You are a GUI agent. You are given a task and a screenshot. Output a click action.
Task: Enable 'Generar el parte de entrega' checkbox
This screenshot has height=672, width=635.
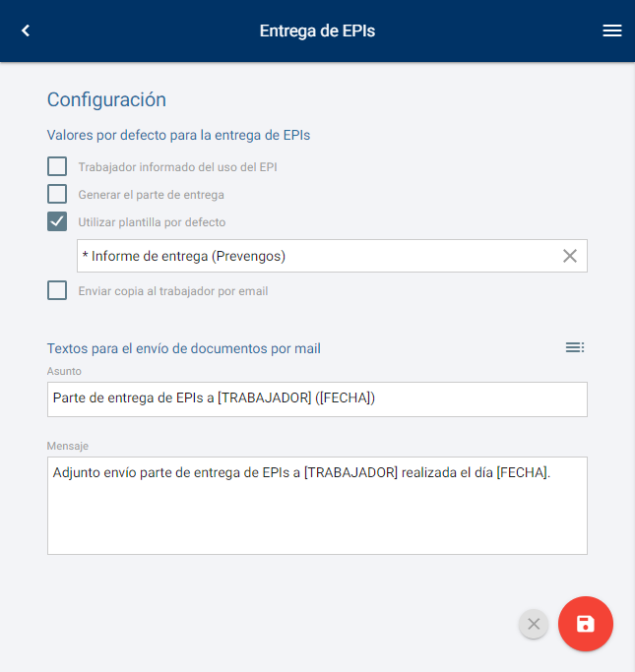click(x=58, y=194)
